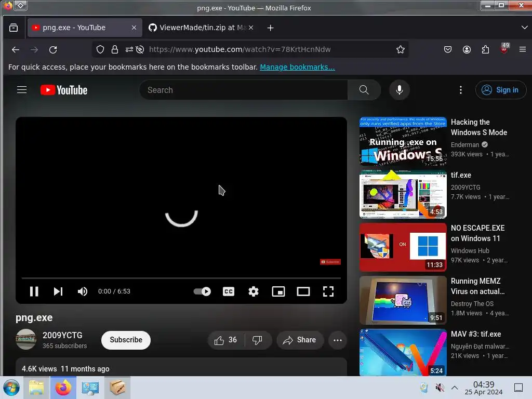Like the png.exe video
This screenshot has width=532, height=399.
pyautogui.click(x=226, y=340)
